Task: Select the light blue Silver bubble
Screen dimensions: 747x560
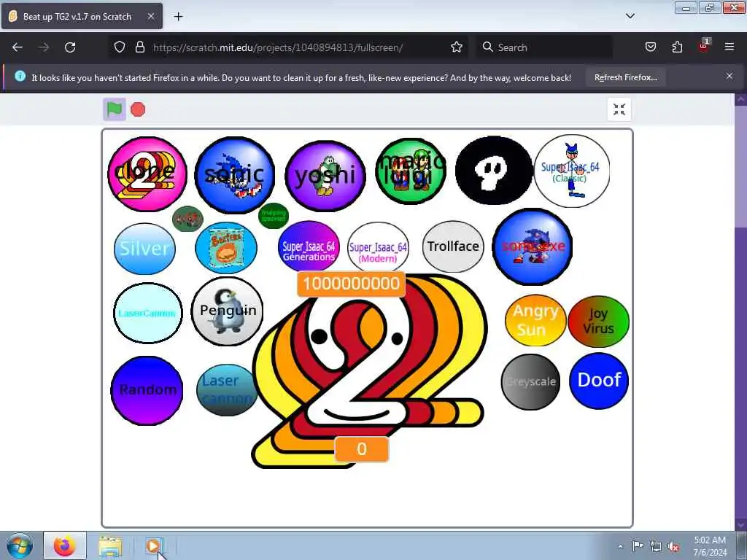Action: click(145, 249)
